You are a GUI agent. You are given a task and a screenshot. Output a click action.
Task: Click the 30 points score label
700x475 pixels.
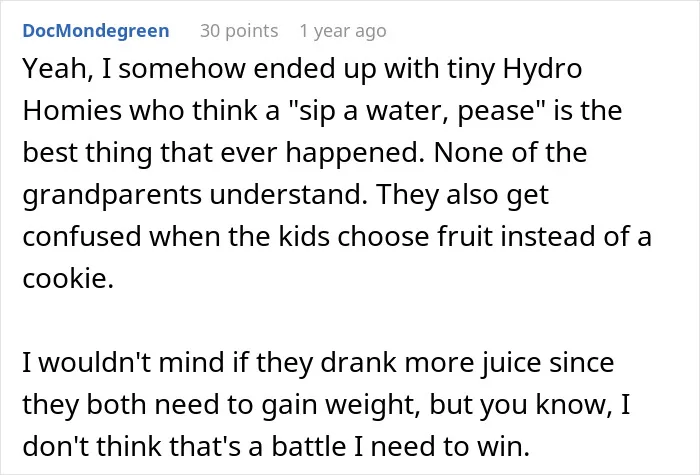[239, 31]
